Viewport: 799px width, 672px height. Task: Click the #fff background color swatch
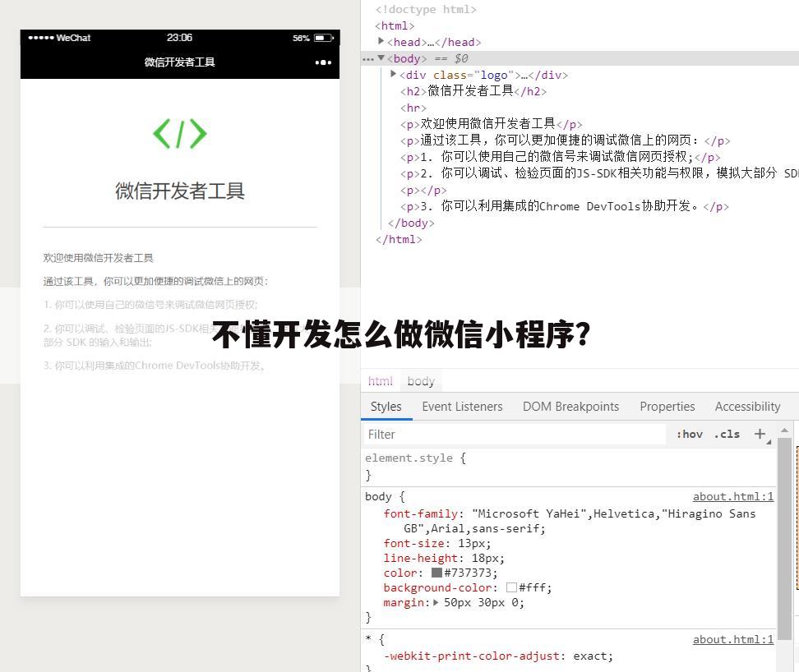[x=511, y=587]
